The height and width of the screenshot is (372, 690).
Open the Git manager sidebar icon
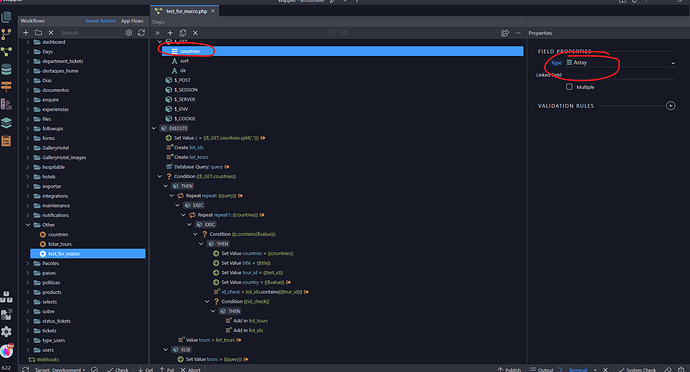tap(6, 34)
